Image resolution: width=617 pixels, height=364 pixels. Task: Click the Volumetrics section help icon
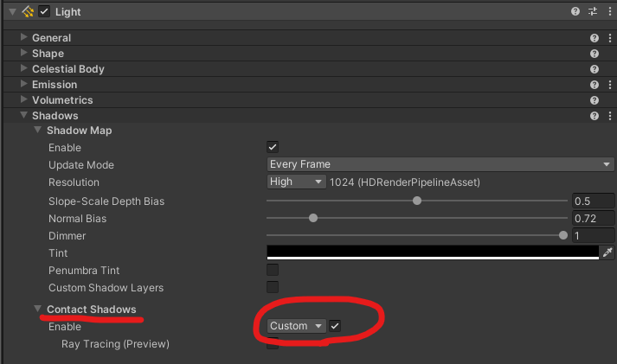pos(595,100)
